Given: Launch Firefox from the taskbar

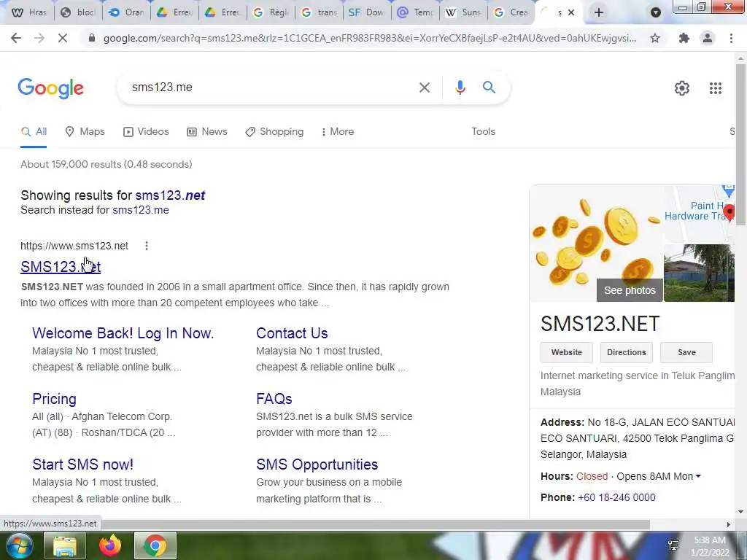Looking at the screenshot, I should 110,545.
